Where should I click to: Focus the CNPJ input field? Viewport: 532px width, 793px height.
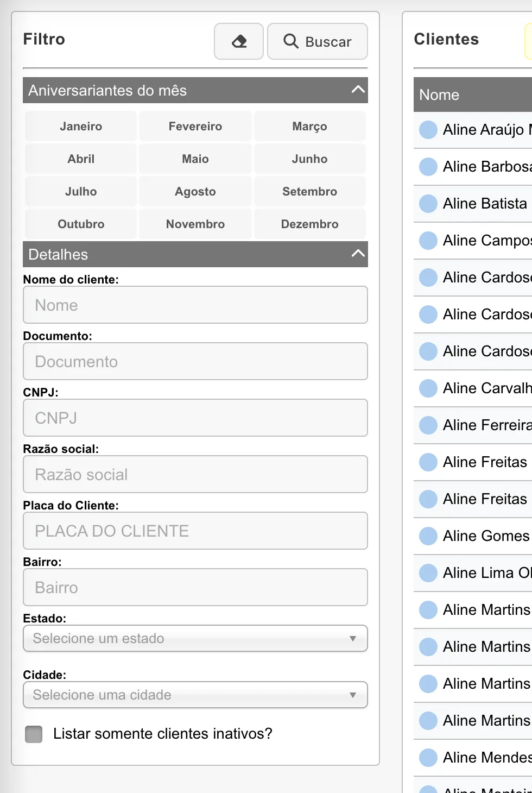pos(195,418)
